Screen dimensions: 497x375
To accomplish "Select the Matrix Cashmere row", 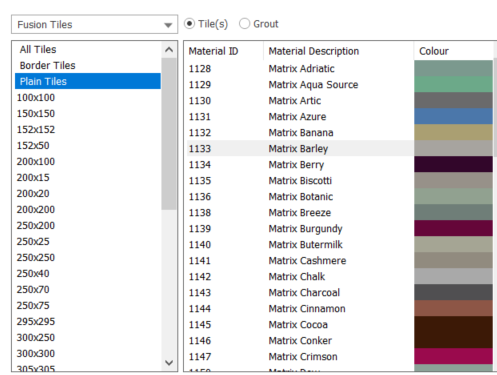I will click(340, 260).
